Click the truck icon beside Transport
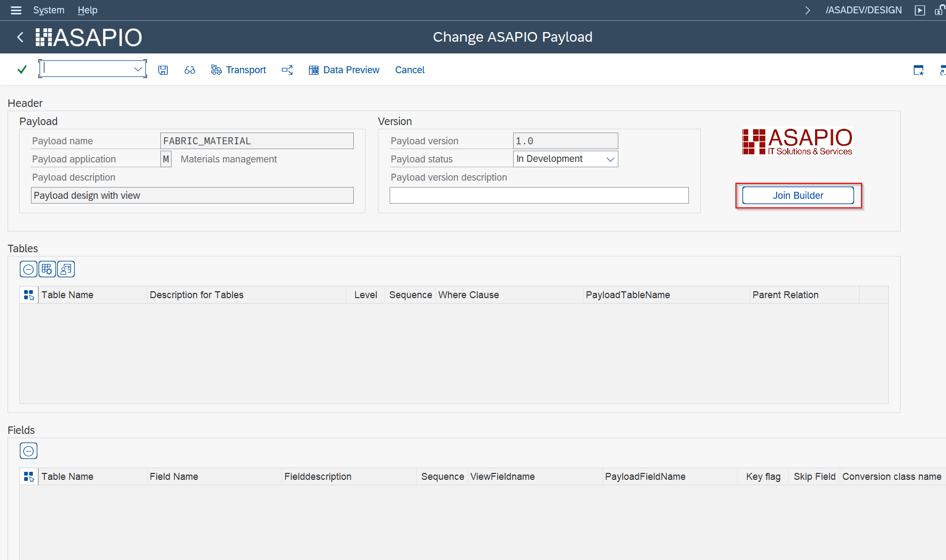This screenshot has width=946, height=560. tap(216, 70)
